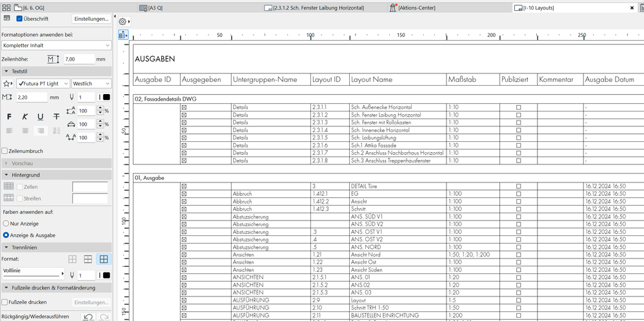Check Publiziert box for Sch. Außenecke Horizontal
Viewport: 644px width, 321px height.
click(x=518, y=107)
